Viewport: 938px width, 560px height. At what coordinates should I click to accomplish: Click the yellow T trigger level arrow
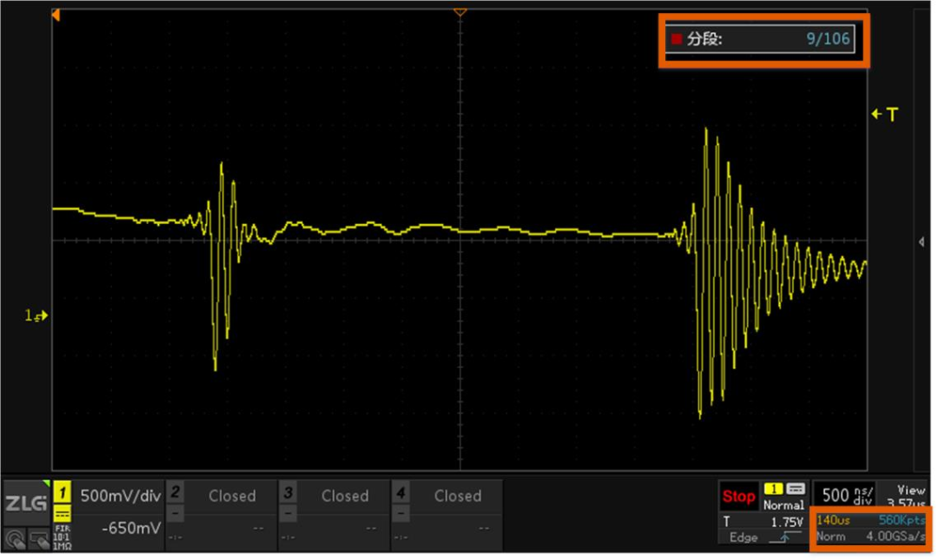tap(884, 115)
